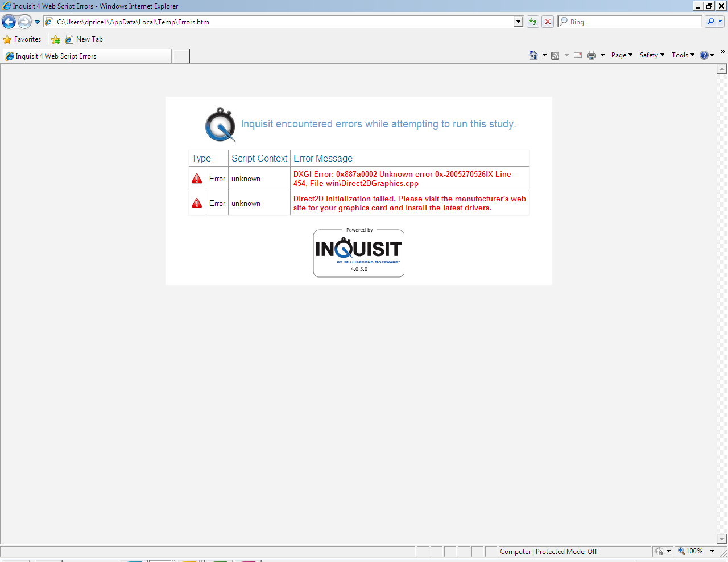Click the Stop loading red X icon
The width and height of the screenshot is (728, 562).
click(547, 22)
